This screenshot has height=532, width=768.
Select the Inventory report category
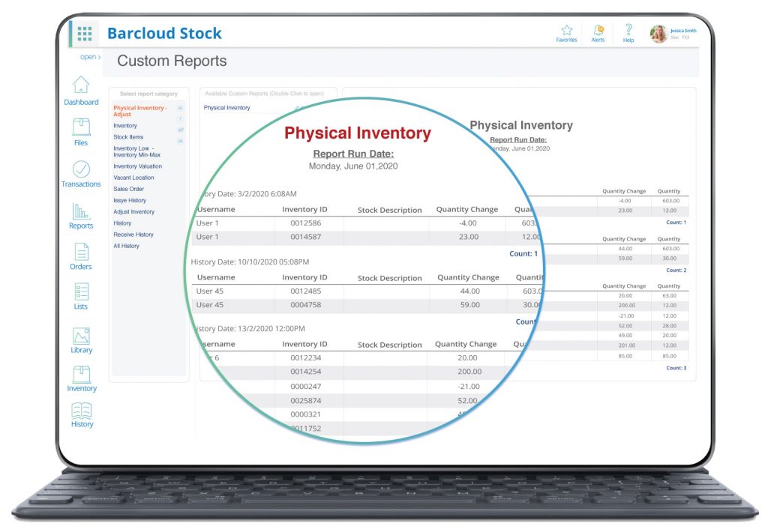pos(125,126)
